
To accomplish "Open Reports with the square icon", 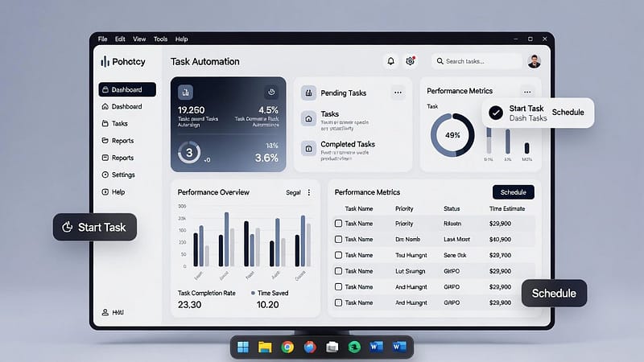I will pos(118,158).
